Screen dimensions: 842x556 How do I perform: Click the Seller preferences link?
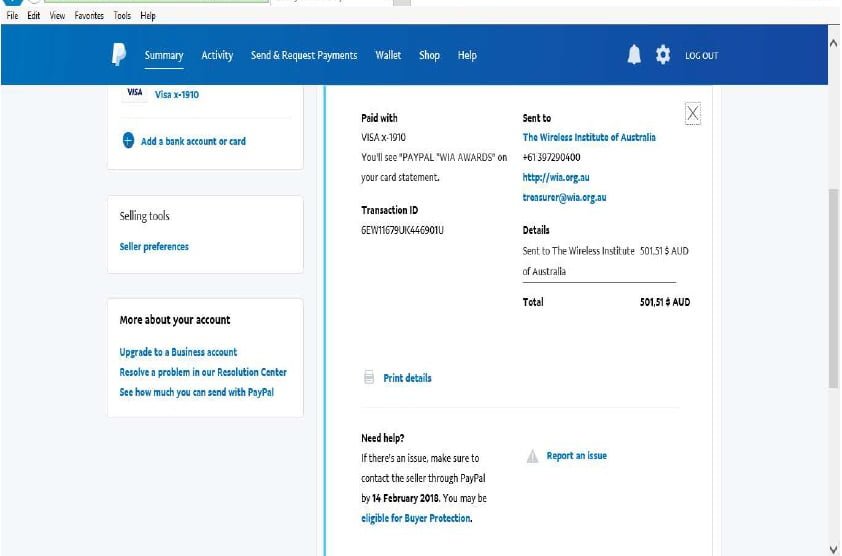pyautogui.click(x=154, y=247)
